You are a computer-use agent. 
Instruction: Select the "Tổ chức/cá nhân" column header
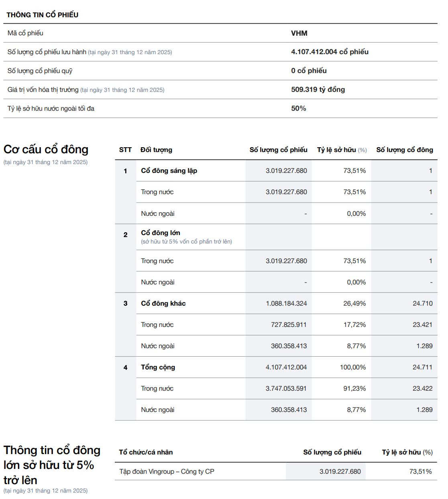(146, 452)
